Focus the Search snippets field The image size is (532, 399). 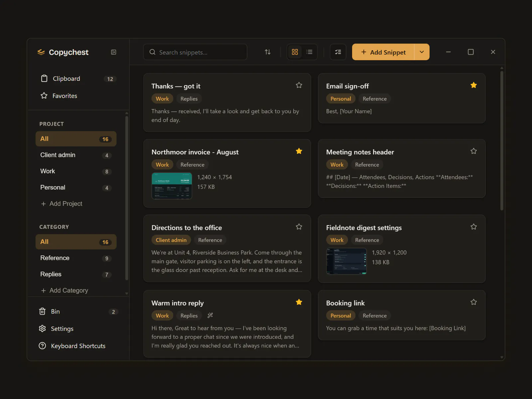(x=195, y=52)
